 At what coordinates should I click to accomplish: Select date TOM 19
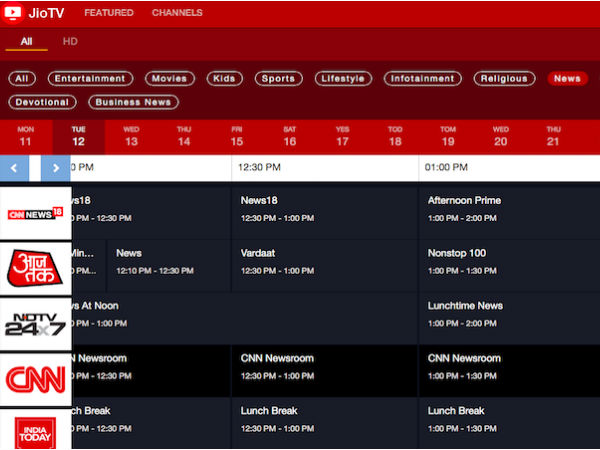[x=448, y=137]
